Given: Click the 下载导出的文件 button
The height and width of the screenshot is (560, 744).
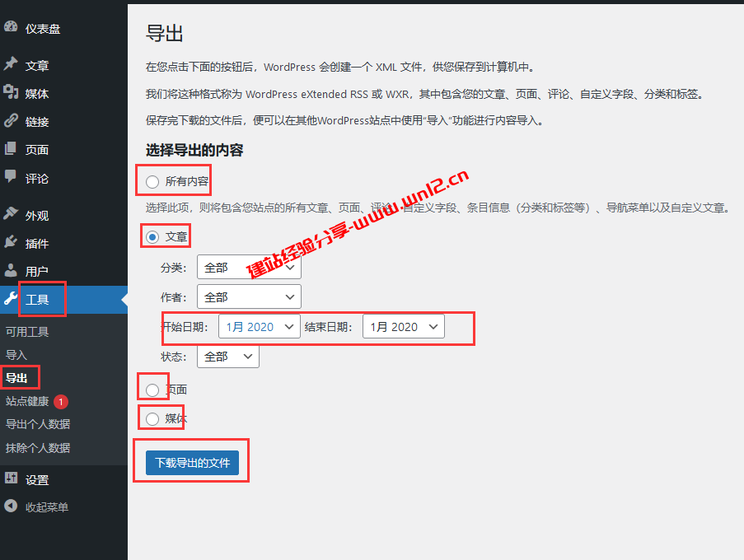Looking at the screenshot, I should coord(191,462).
